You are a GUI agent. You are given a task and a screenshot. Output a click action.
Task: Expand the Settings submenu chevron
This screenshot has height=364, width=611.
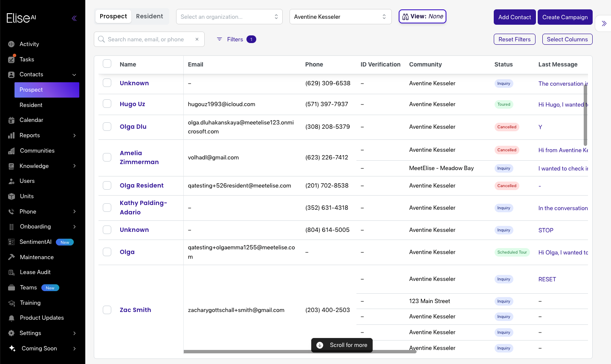click(x=74, y=333)
